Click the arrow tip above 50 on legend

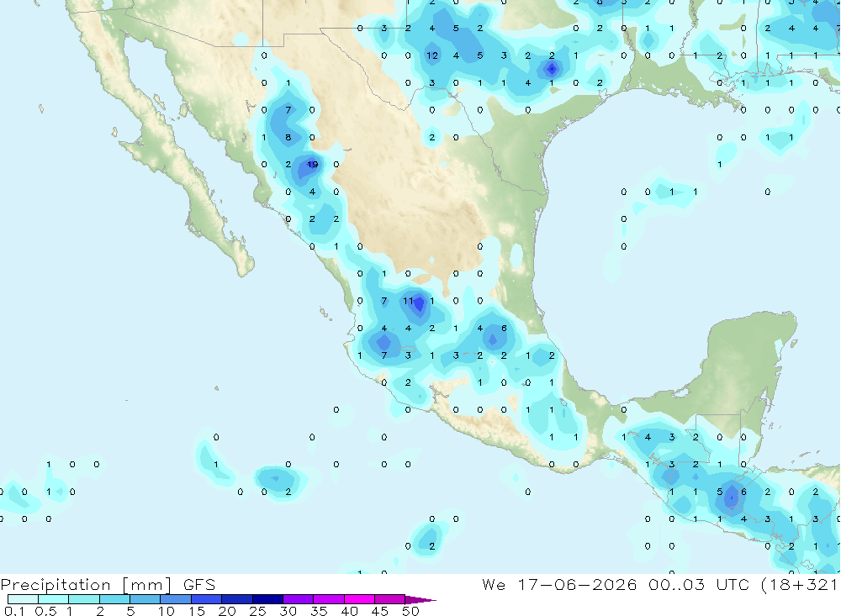point(420,599)
